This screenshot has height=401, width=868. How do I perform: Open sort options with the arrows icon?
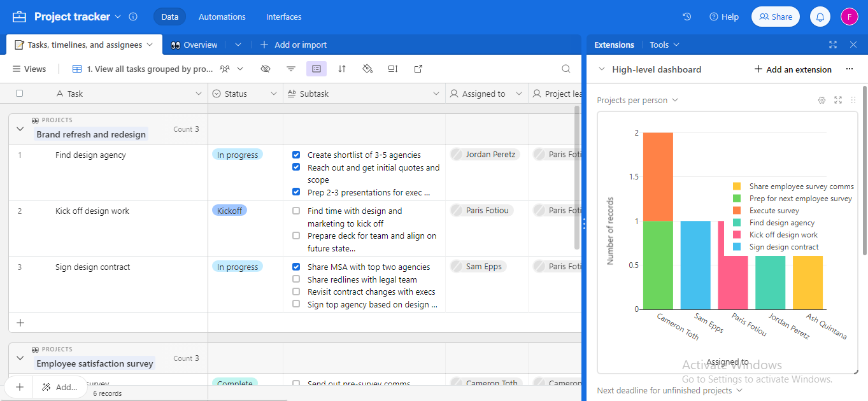point(342,69)
